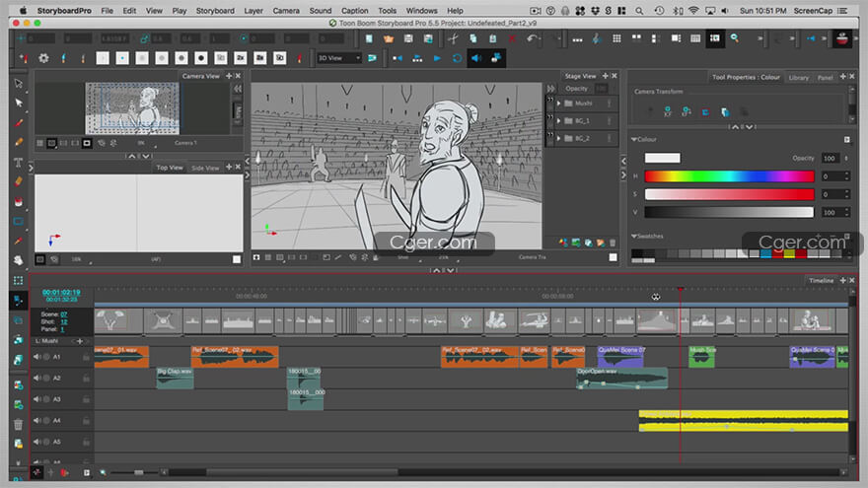Open the macOS Spotlight search icon
The image size is (868, 488).
coord(639,11)
